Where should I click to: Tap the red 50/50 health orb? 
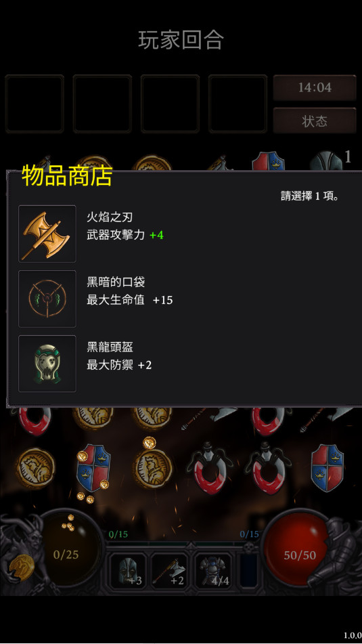coord(299,555)
